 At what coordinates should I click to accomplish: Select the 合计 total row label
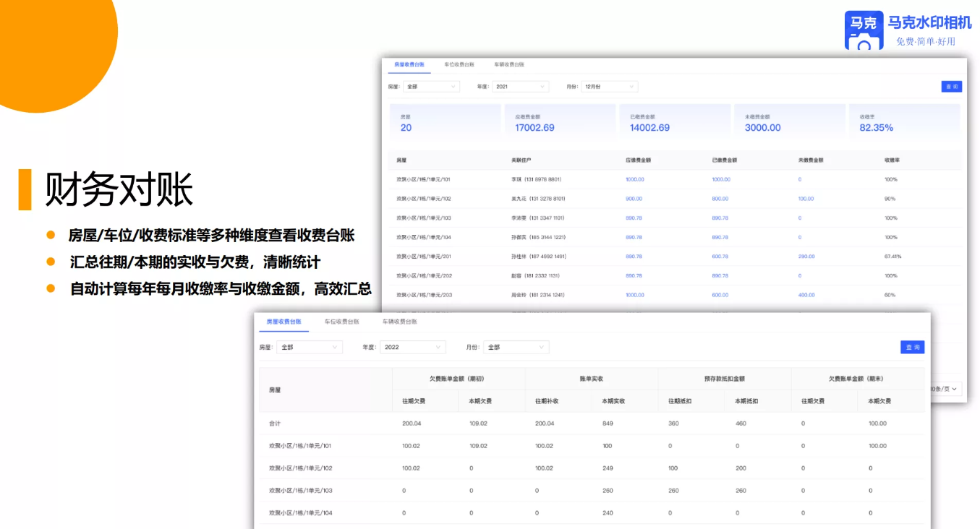275,423
